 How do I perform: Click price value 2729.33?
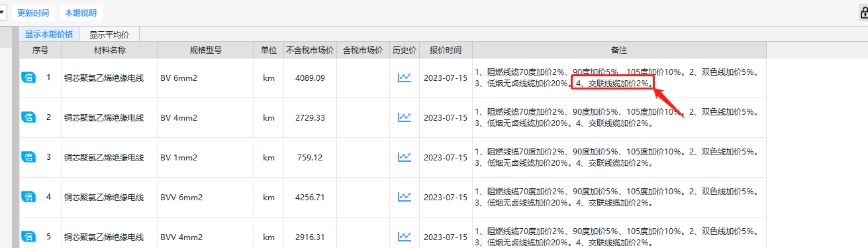click(x=310, y=118)
